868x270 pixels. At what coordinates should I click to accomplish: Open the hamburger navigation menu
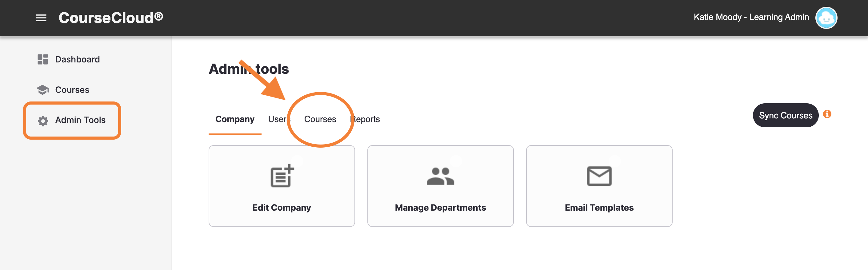[x=41, y=18]
